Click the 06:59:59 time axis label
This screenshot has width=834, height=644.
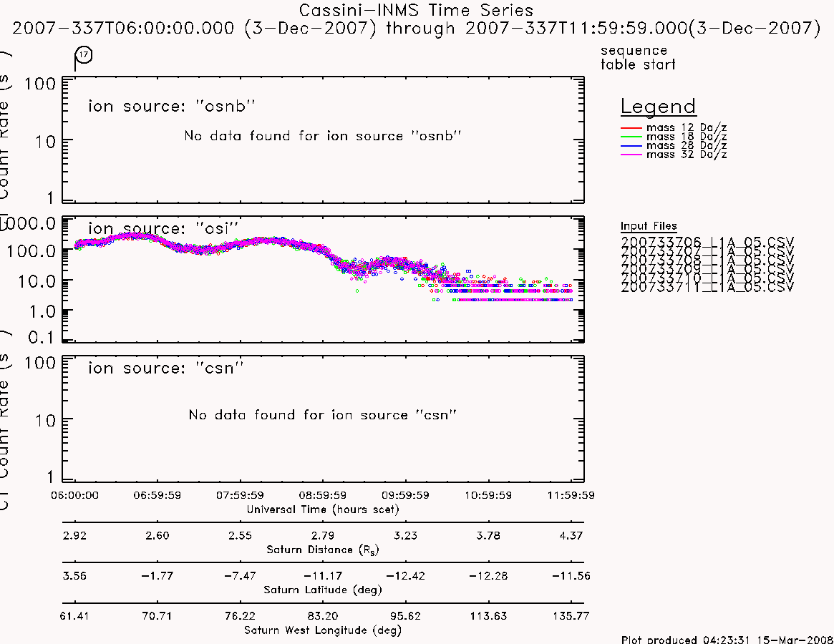[x=157, y=495]
